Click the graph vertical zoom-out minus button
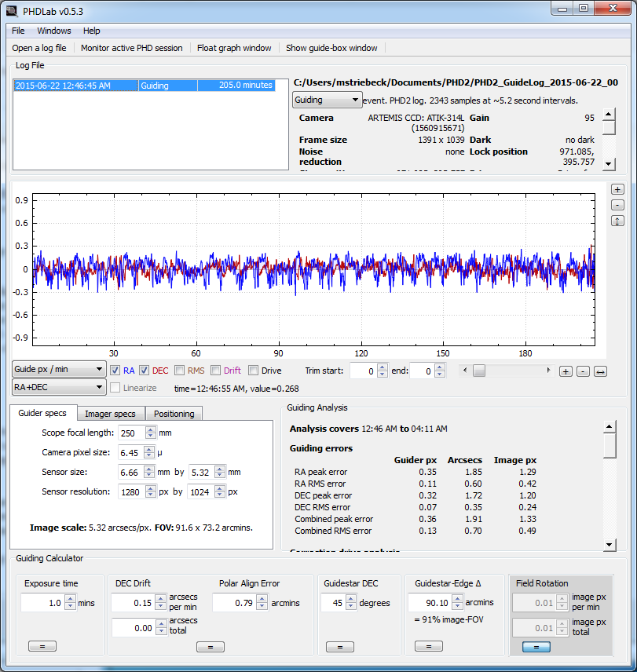The image size is (637, 672). point(617,205)
